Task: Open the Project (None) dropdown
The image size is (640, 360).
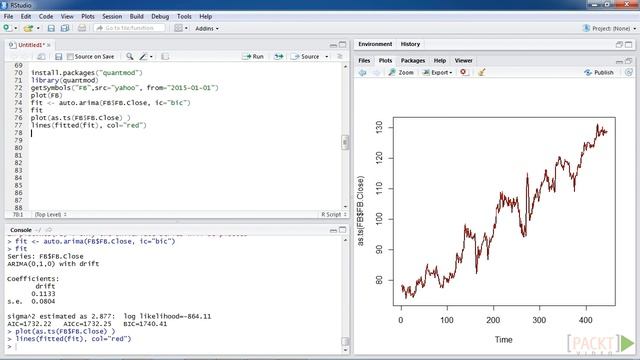Action: [x=609, y=28]
